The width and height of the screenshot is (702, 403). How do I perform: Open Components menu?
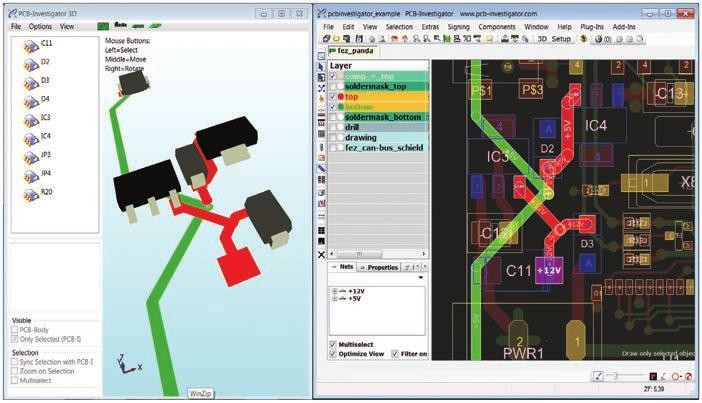point(497,27)
